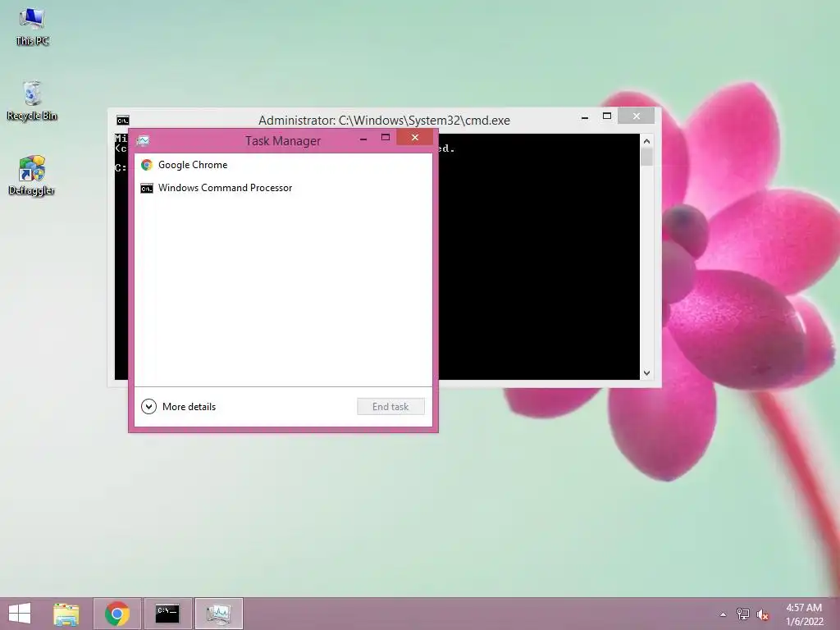840x630 pixels.
Task: Close the Administrator cmd.exe window
Action: [636, 116]
